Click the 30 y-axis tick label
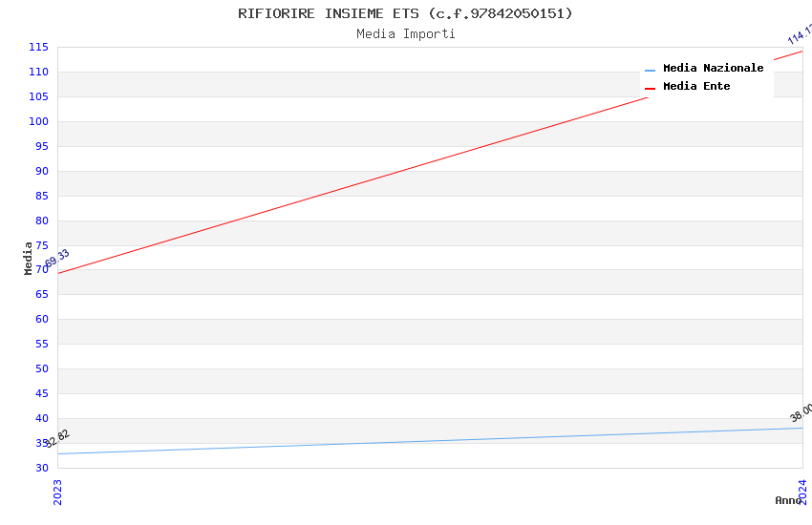The width and height of the screenshot is (812, 525). (x=42, y=468)
